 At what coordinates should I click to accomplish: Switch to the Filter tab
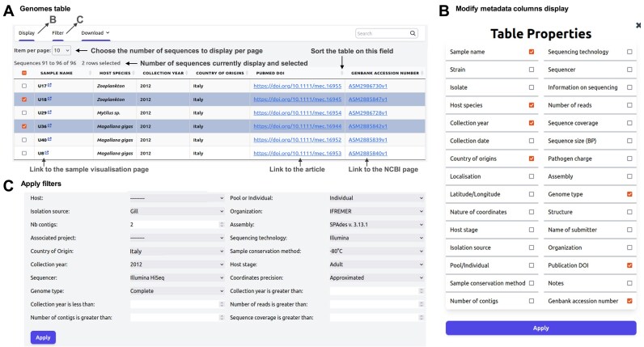pos(58,33)
